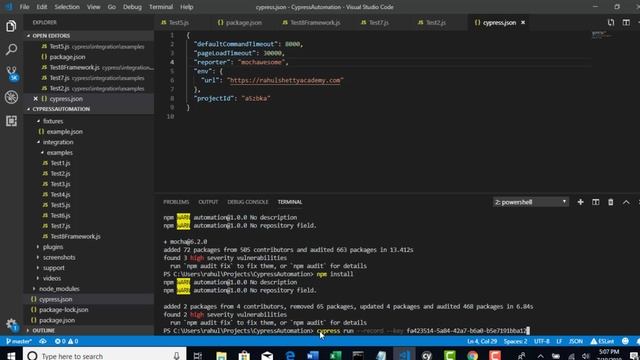Open terminal selector dropdown showing powershell
The width and height of the screenshot is (640, 360).
tap(530, 202)
